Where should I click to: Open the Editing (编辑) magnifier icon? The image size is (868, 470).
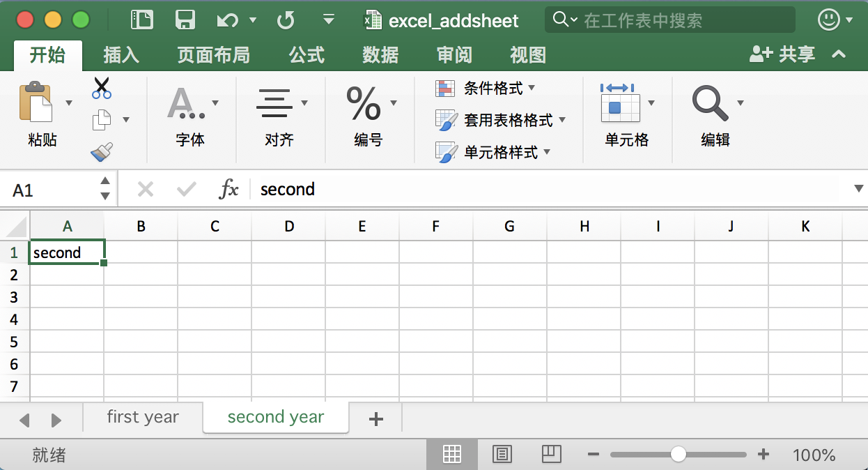tap(710, 103)
